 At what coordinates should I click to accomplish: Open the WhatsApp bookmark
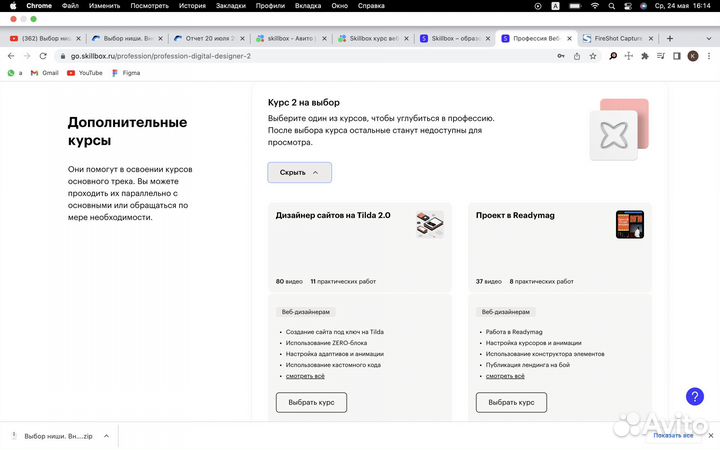click(14, 73)
